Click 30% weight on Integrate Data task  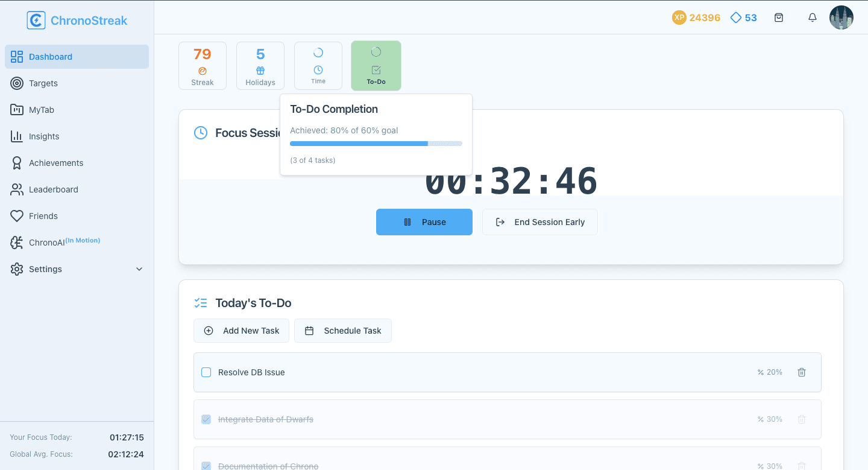775,419
